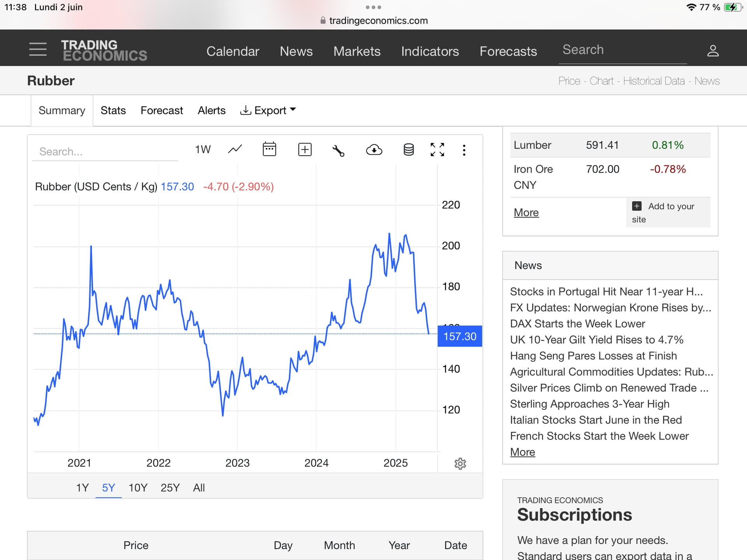Expand chart to fullscreen
The width and height of the screenshot is (747, 560).
[x=437, y=149]
